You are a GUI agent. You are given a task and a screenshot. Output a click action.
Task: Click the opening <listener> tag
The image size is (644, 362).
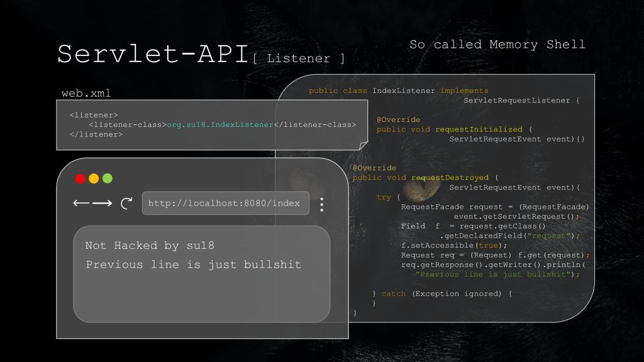94,115
